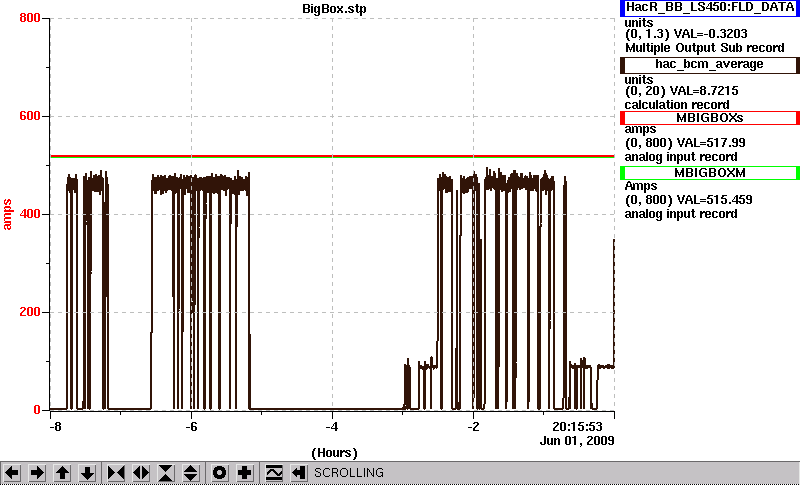Pan the graph left with the left-arrow button

pos(12,473)
